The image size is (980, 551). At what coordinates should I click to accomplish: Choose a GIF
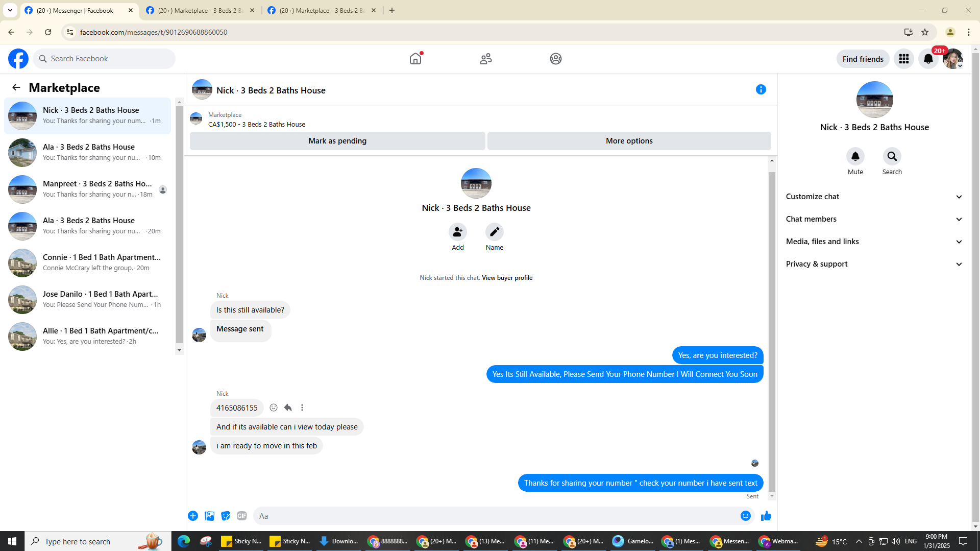click(x=242, y=516)
